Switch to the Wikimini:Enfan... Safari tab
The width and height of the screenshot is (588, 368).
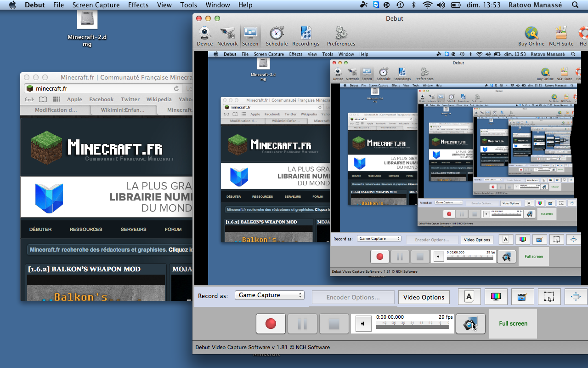(124, 110)
